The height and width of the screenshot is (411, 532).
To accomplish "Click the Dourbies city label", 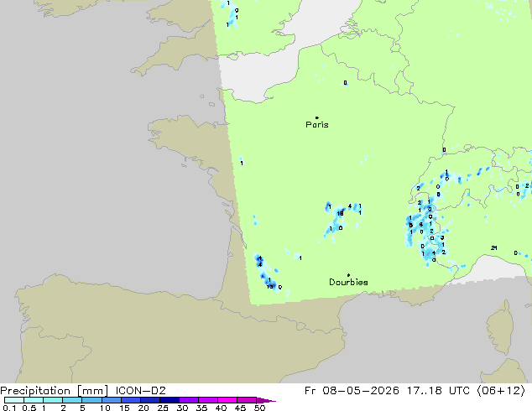I will [x=348, y=282].
